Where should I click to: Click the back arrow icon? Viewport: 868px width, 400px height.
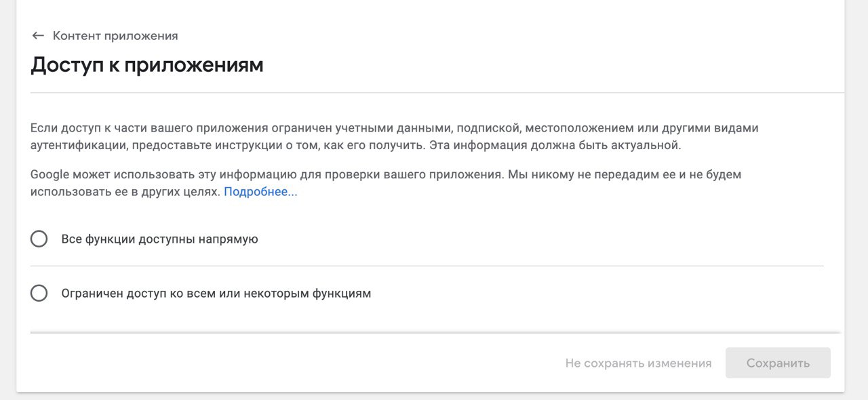(x=38, y=36)
